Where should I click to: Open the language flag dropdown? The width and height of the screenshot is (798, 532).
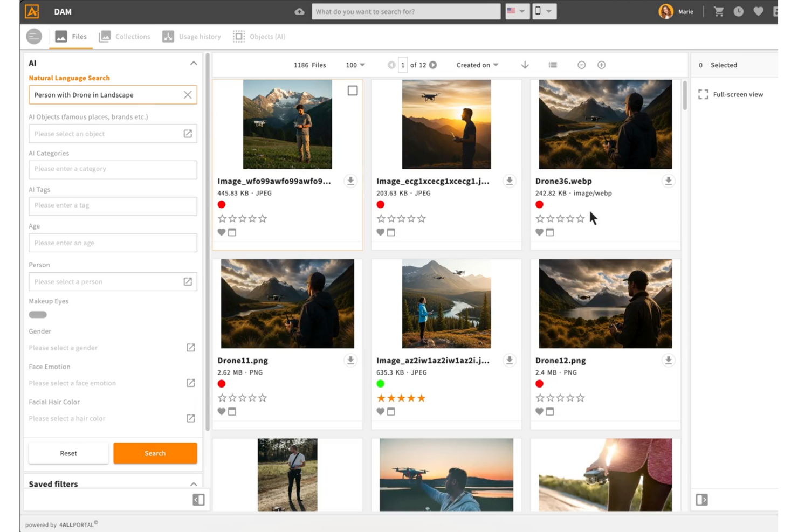click(517, 11)
